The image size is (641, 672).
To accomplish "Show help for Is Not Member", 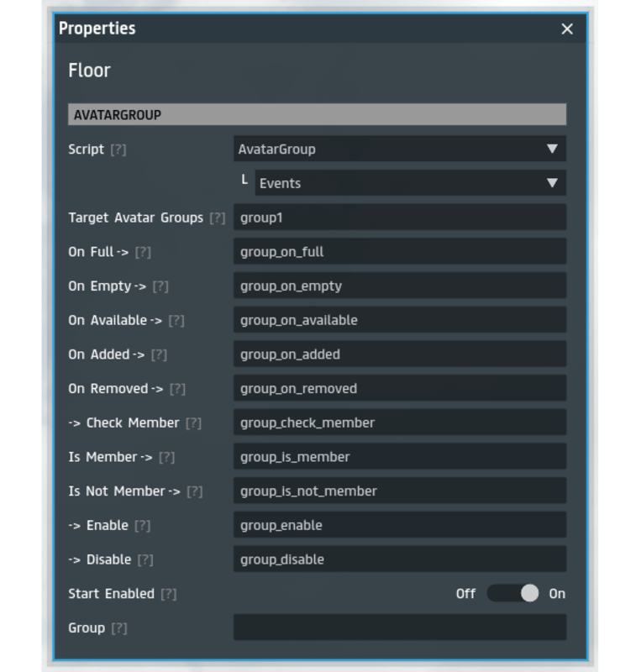I will point(194,491).
